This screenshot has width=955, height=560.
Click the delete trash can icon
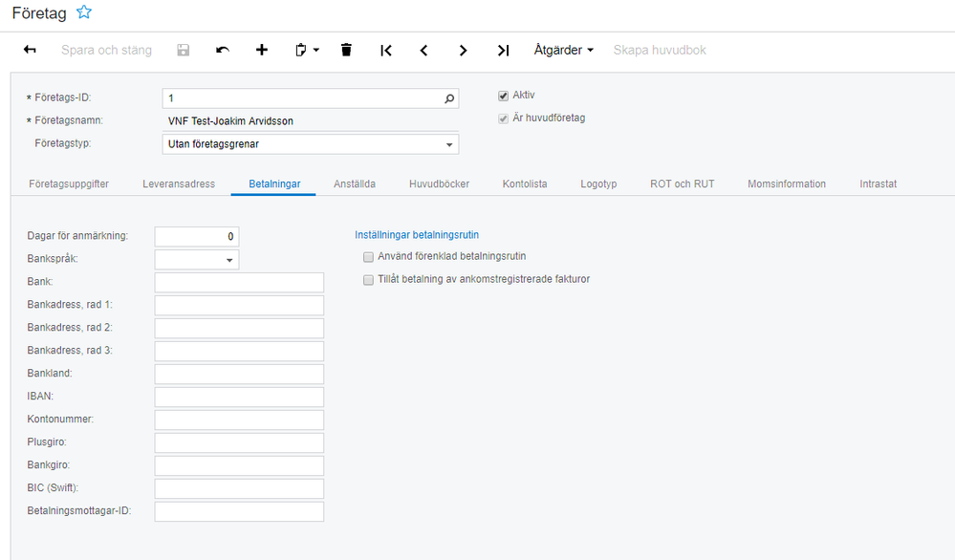click(x=346, y=50)
